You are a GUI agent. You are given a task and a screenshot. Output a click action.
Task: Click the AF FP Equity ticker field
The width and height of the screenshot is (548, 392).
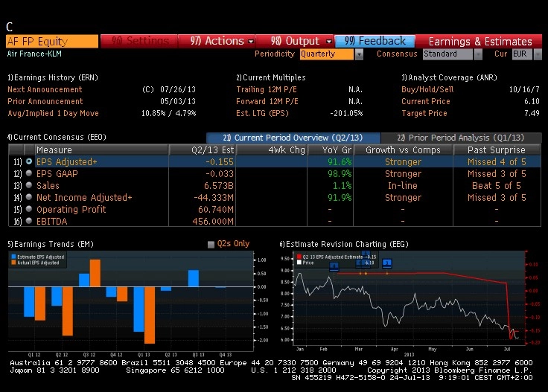point(52,42)
